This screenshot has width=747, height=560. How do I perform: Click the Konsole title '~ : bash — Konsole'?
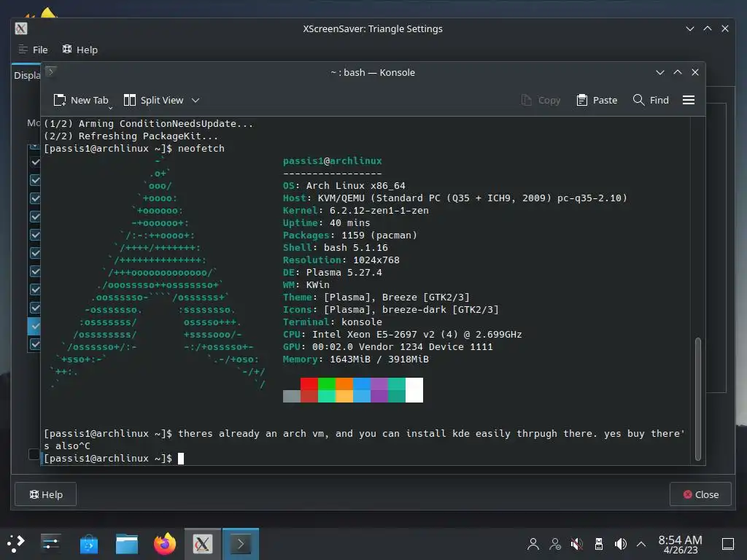(373, 72)
